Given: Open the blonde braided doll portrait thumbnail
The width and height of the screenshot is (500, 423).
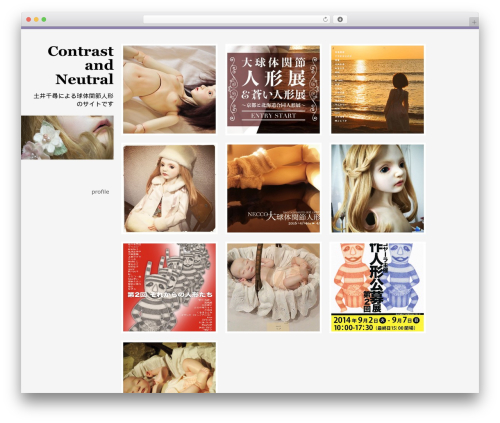Looking at the screenshot, I should pyautogui.click(x=377, y=188).
